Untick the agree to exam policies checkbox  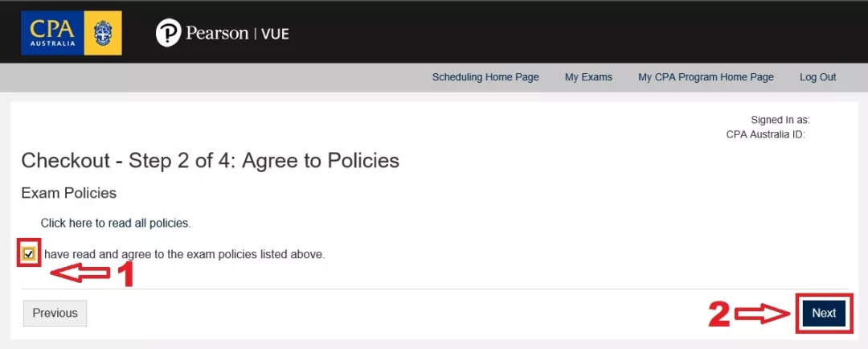click(x=30, y=254)
